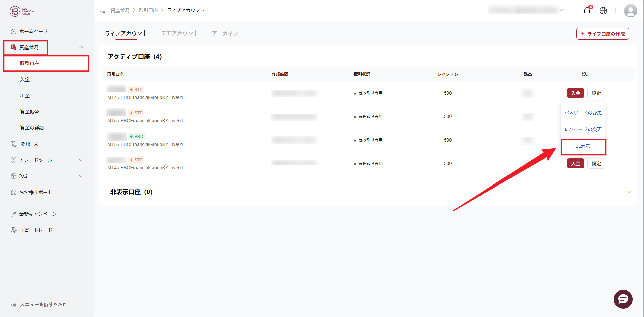Image resolution: width=644 pixels, height=317 pixels.
Task: Open the notification bell icon
Action: 587,11
